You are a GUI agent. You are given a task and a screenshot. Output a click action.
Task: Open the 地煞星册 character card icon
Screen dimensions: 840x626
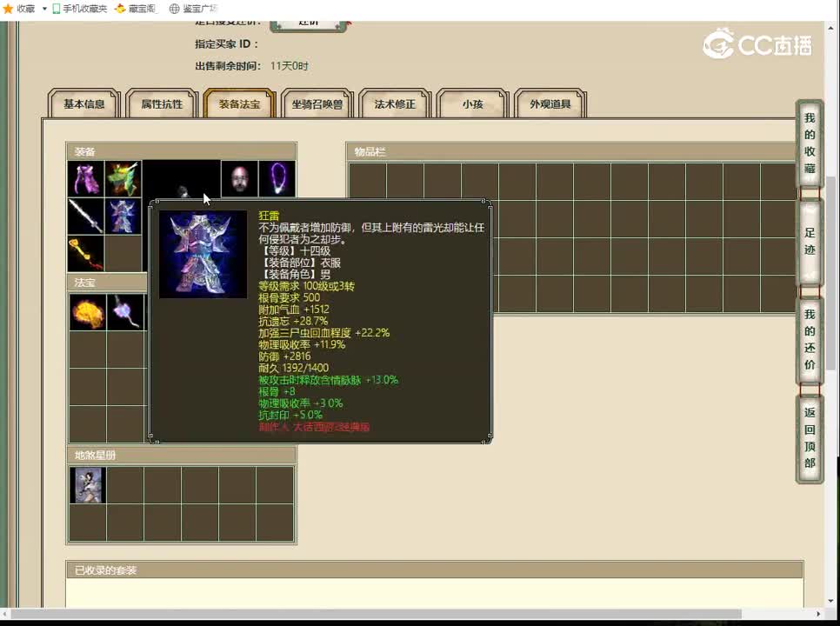86,484
